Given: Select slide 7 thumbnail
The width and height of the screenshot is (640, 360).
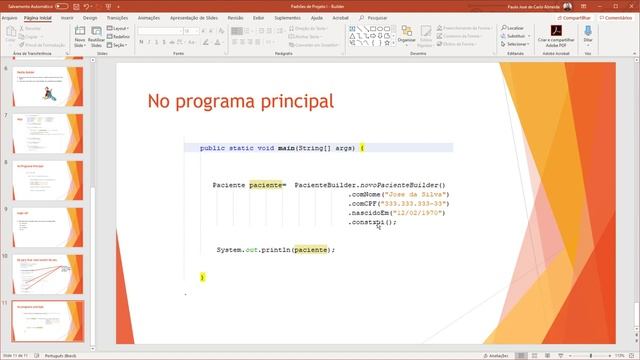Looking at the screenshot, I should coord(48,133).
